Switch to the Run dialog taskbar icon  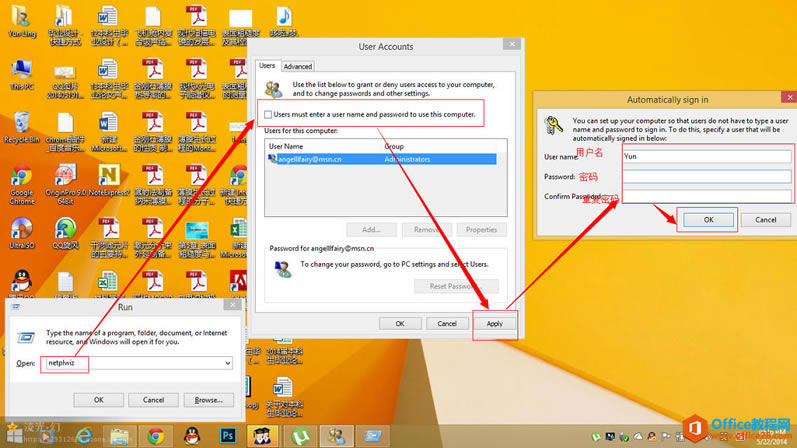point(372,436)
